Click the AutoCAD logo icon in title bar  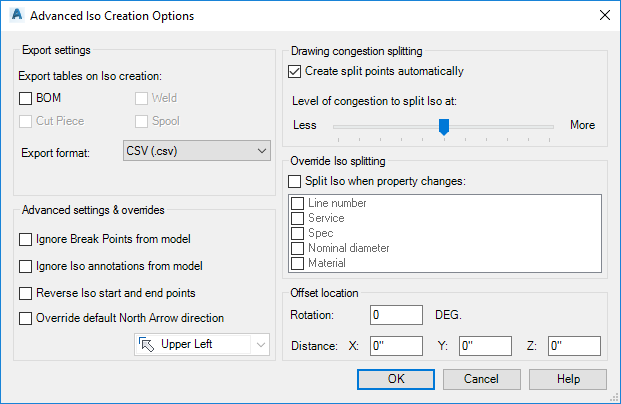(x=15, y=16)
